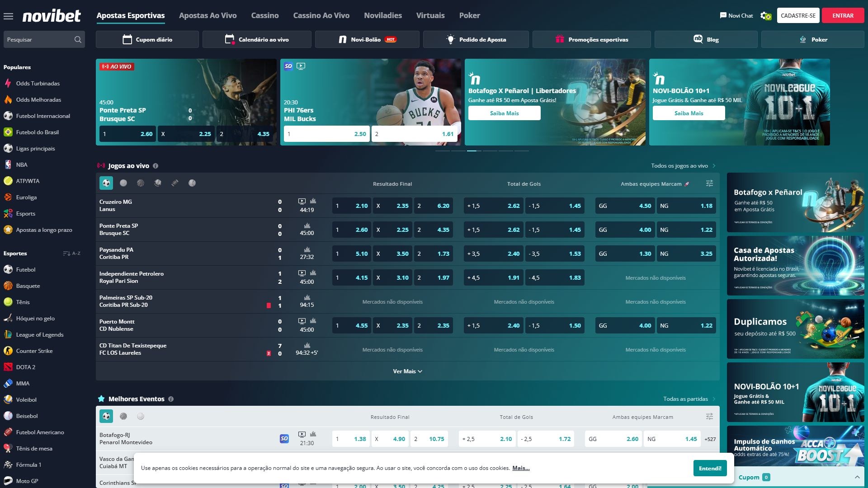
Task: Open statistics icon for Ponte Preta SP row
Action: [307, 225]
